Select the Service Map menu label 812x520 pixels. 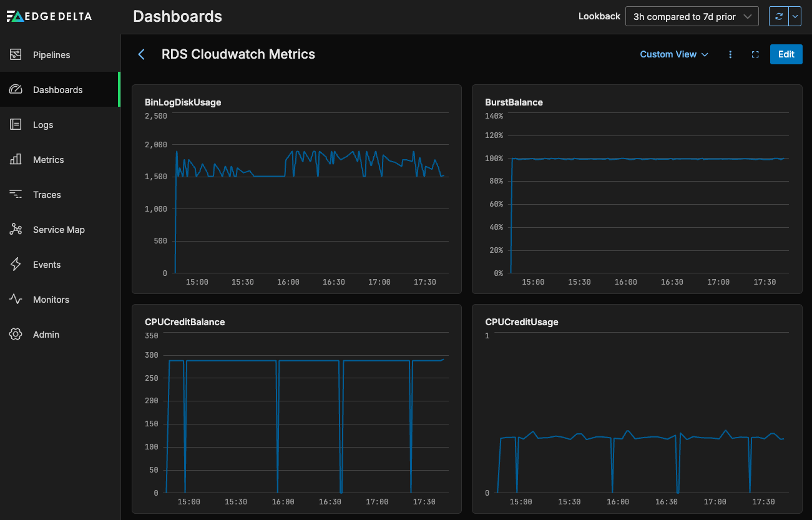click(59, 230)
